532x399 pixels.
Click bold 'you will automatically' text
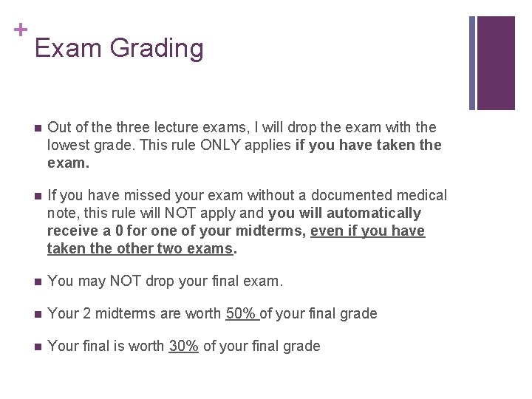click(x=344, y=214)
